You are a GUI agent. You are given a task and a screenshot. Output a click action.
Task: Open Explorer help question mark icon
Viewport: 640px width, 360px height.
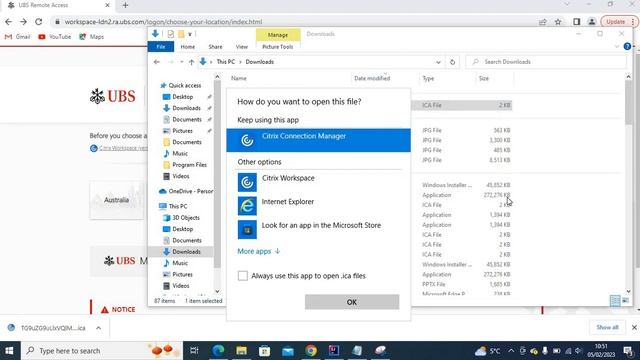[627, 47]
